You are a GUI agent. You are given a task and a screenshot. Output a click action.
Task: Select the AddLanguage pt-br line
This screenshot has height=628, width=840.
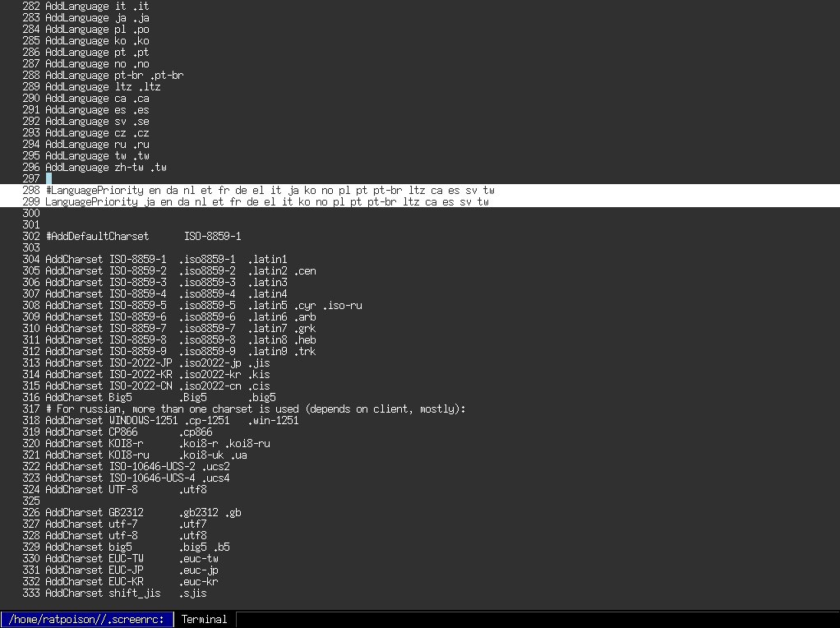[x=114, y=75]
